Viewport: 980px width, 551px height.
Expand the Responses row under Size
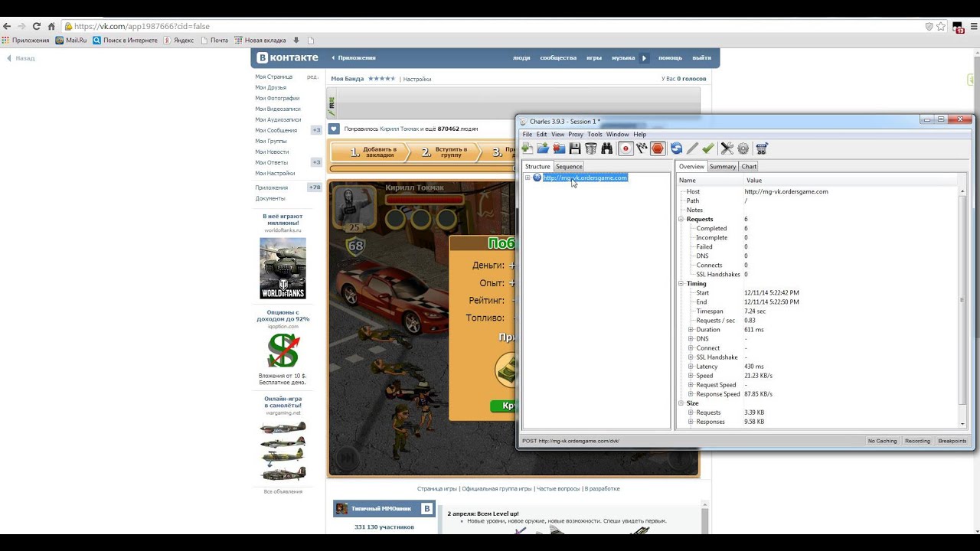691,422
